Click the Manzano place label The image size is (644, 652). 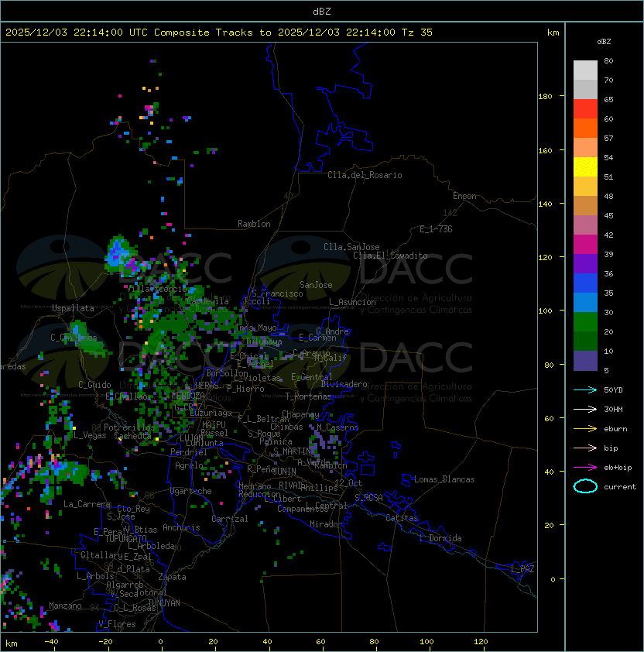[x=65, y=606]
